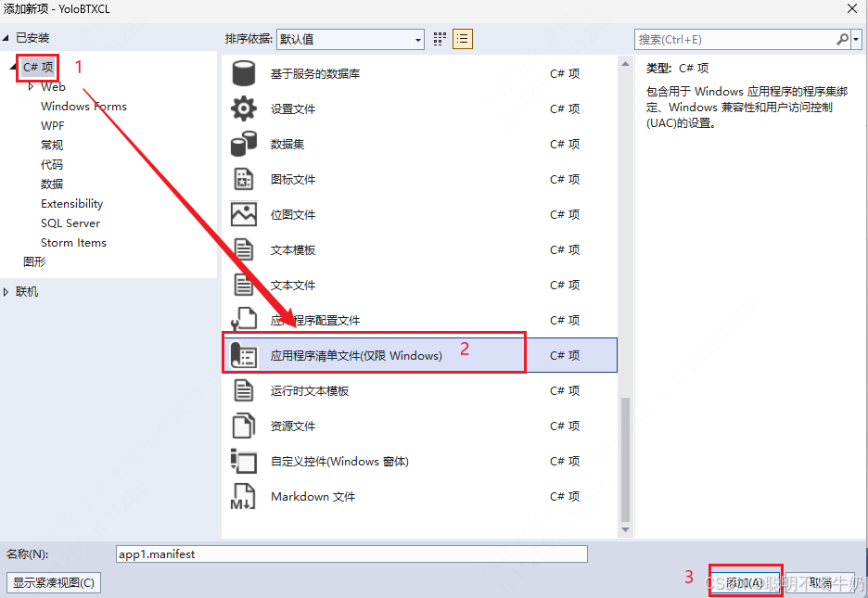
Task: Select the 设置文件 item text
Action: point(293,109)
